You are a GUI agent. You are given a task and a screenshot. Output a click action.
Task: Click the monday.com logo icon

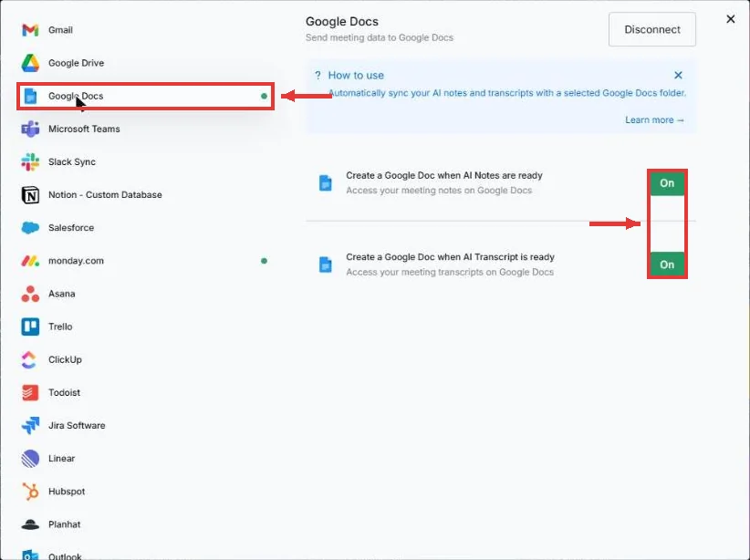pos(30,261)
